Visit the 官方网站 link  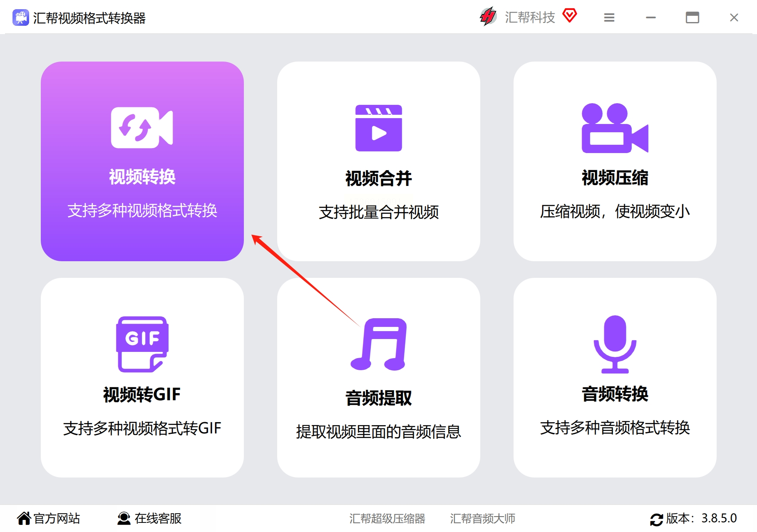pos(56,518)
